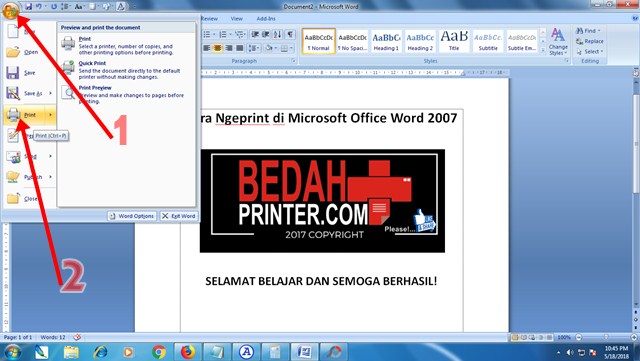The image size is (640, 361).
Task: Apply the Subtle Emphasis style
Action: 522,41
